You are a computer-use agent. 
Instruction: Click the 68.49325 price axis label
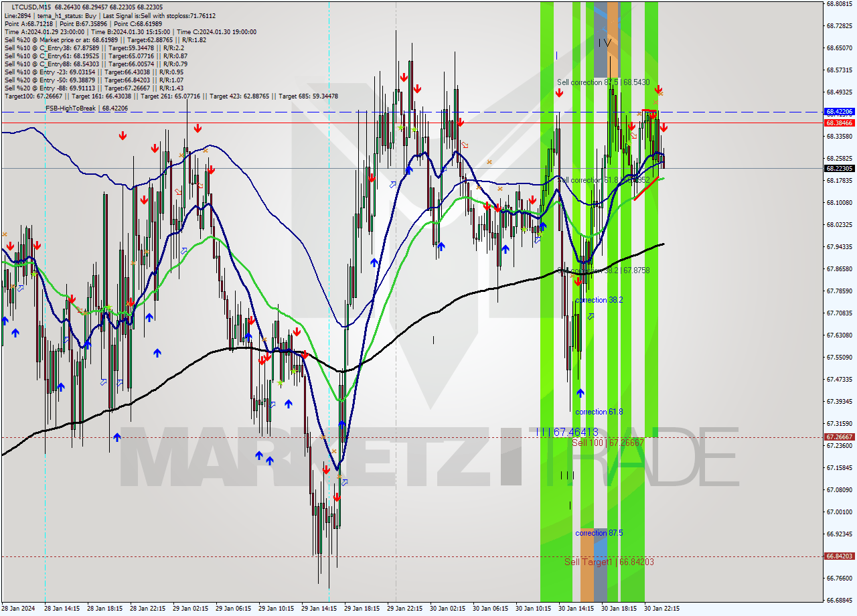[x=840, y=92]
